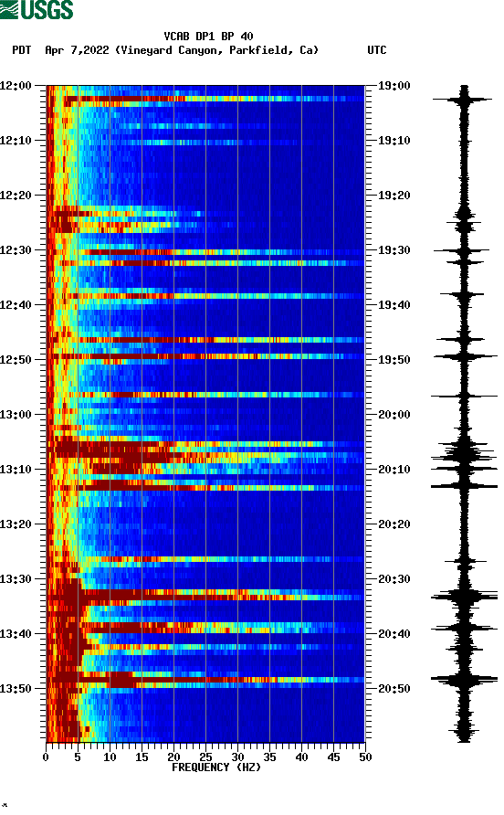Click the 19:00 UTC time label
Image resolution: width=504 pixels, height=815 pixels.
point(394,86)
